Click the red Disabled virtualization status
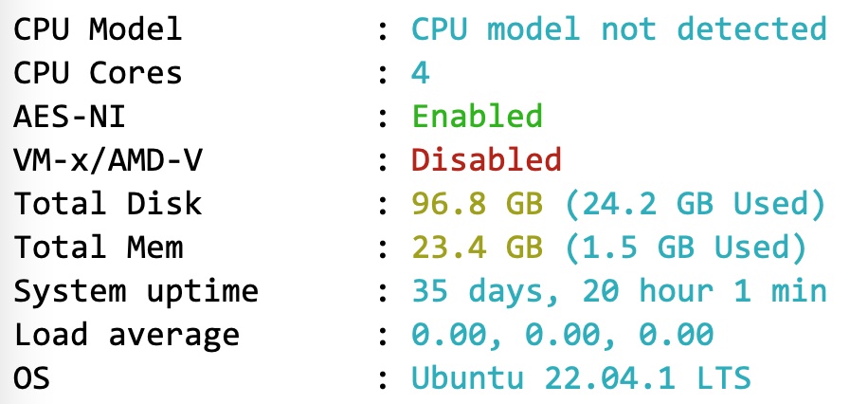This screenshot has width=868, height=404. 486,159
